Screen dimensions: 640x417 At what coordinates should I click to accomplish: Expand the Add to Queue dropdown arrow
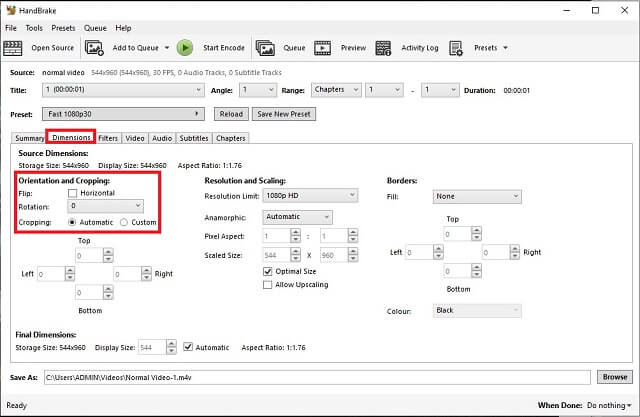(x=167, y=48)
